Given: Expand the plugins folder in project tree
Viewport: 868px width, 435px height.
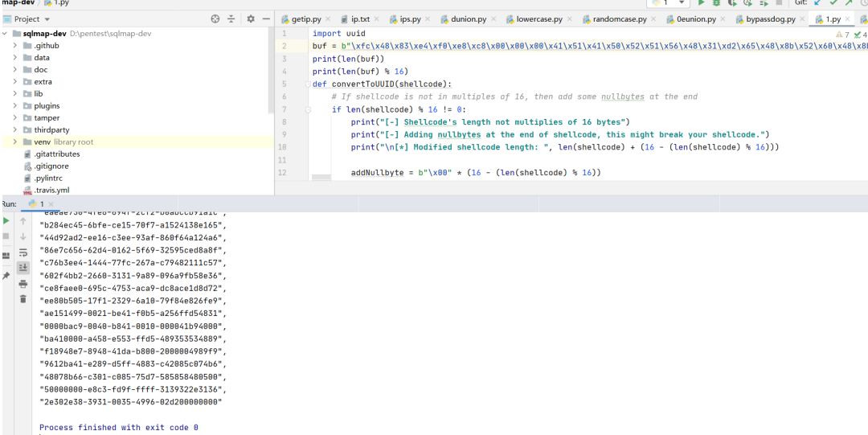Looking at the screenshot, I should pyautogui.click(x=15, y=106).
